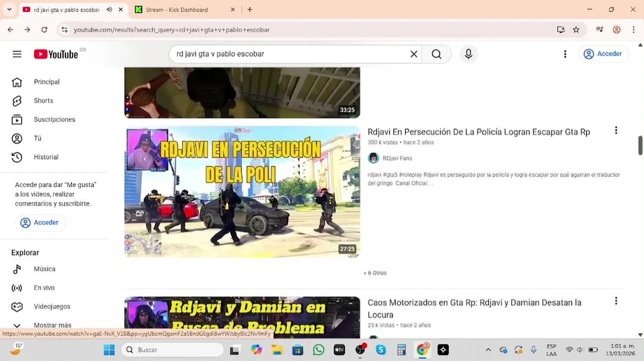This screenshot has height=361, width=644.
Task: Close the Kick Dashboard tab
Action: (x=233, y=10)
